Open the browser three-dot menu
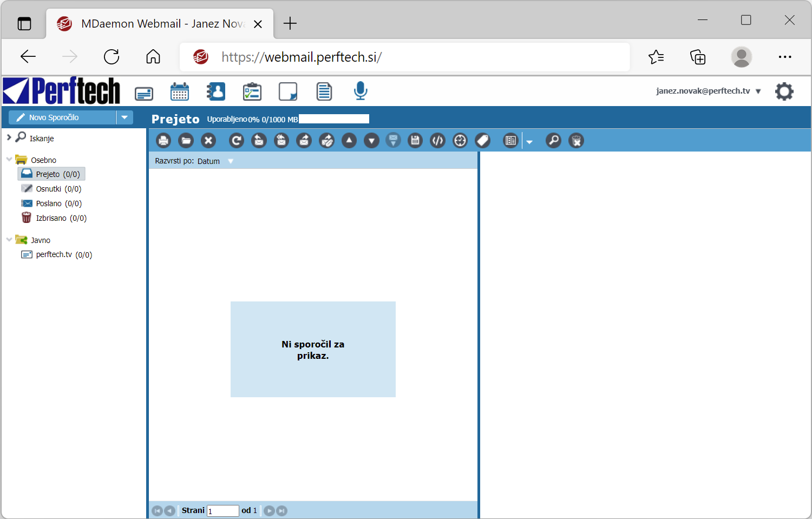Image resolution: width=812 pixels, height=519 pixels. point(785,57)
